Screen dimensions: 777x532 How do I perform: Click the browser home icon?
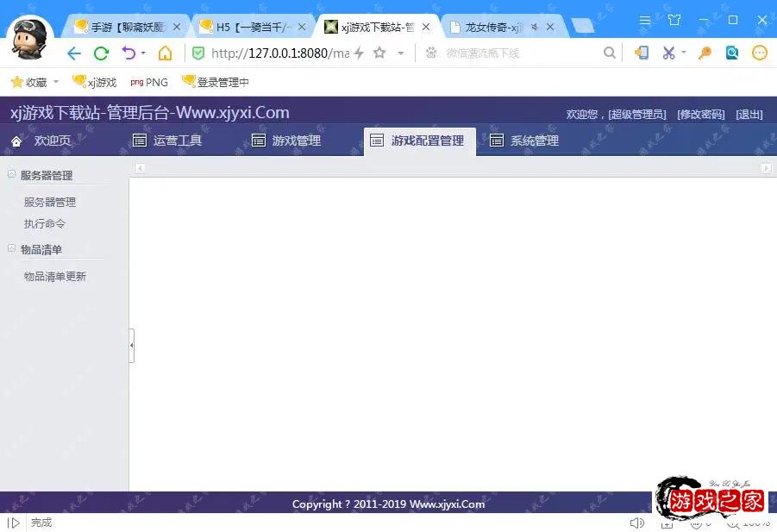(x=166, y=53)
